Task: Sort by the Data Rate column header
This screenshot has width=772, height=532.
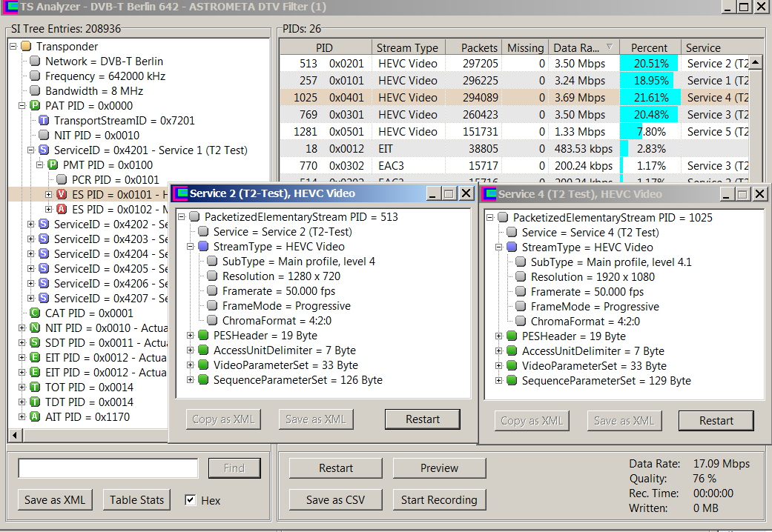Action: tap(584, 47)
